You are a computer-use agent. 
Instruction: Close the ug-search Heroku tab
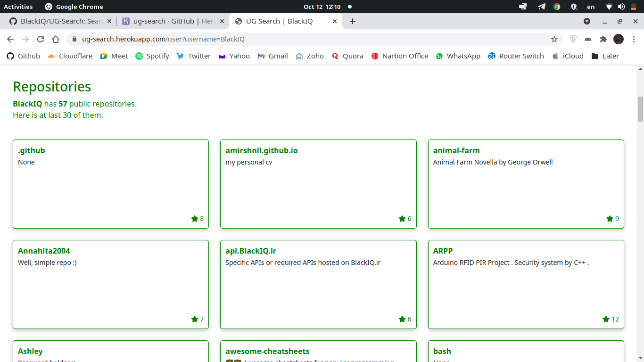click(x=222, y=21)
